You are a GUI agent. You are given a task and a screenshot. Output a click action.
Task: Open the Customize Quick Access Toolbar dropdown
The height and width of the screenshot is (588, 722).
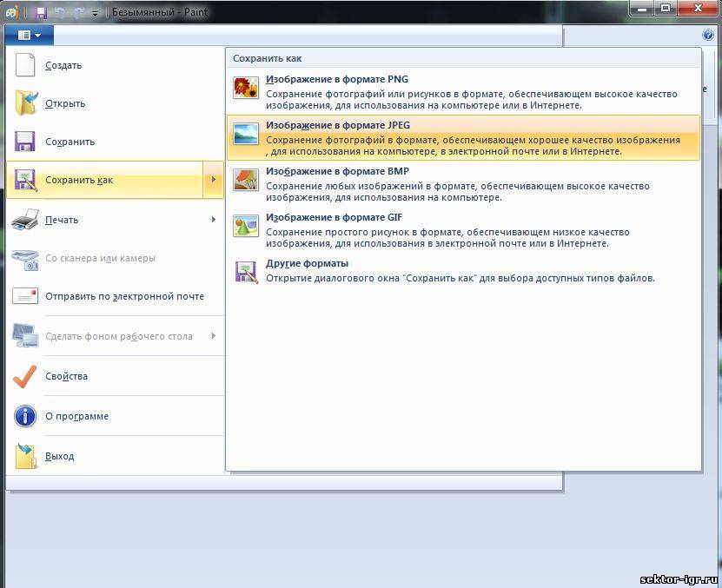pyautogui.click(x=96, y=13)
